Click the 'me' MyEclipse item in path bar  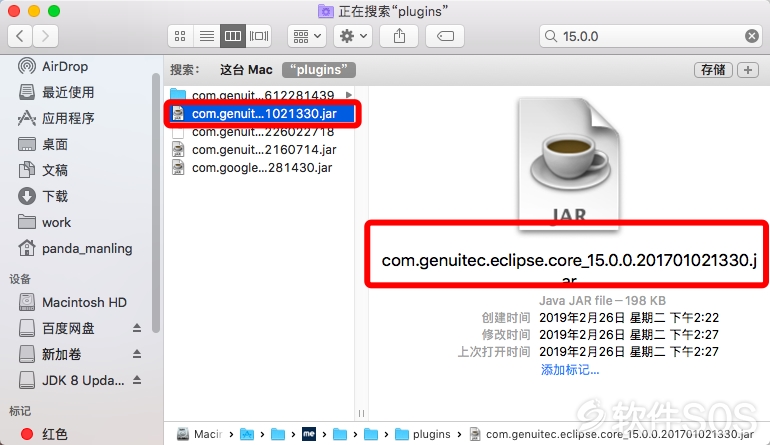pyautogui.click(x=309, y=434)
